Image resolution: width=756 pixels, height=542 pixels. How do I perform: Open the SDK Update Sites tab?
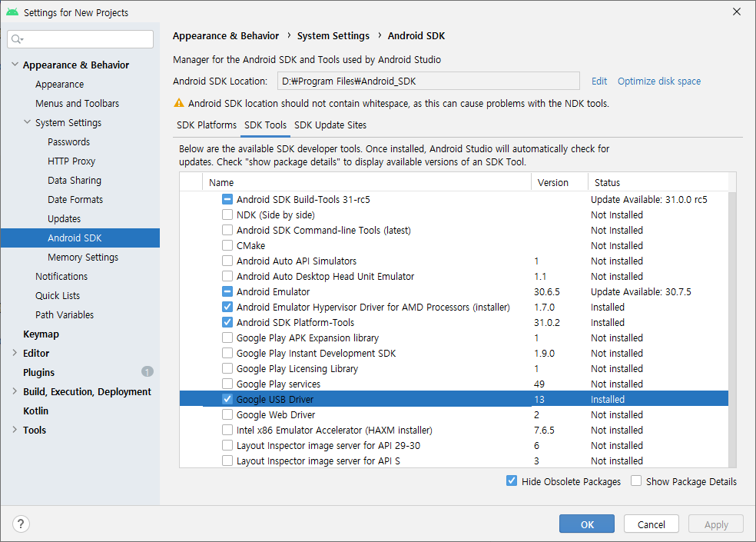pyautogui.click(x=330, y=125)
